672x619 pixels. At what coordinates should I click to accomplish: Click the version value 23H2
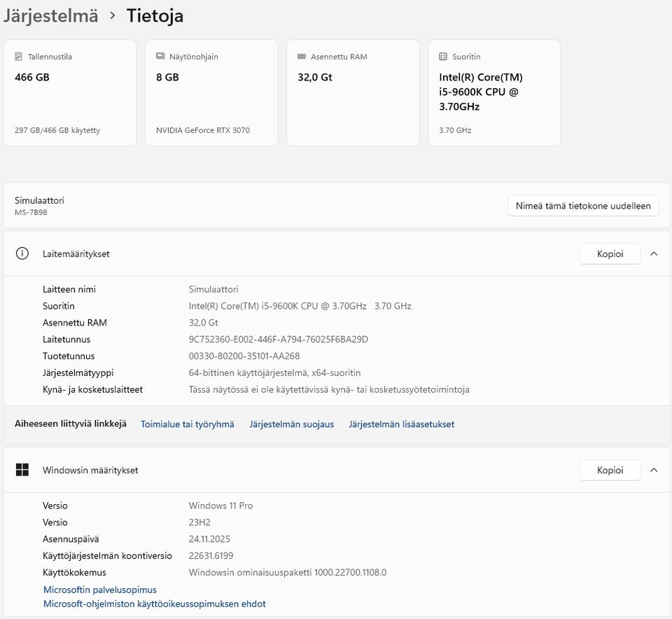click(x=199, y=522)
